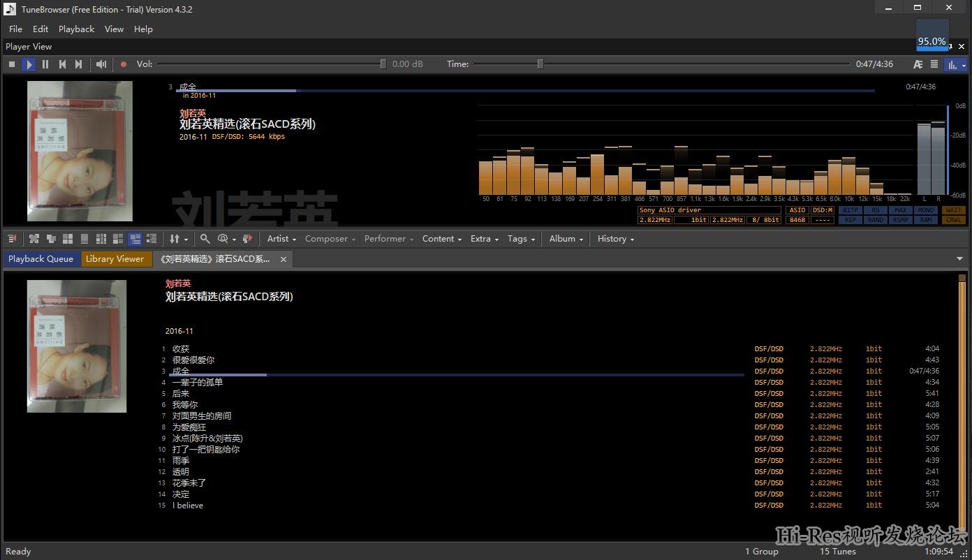Image resolution: width=972 pixels, height=560 pixels.
Task: Skip to the previous track
Action: pyautogui.click(x=62, y=64)
